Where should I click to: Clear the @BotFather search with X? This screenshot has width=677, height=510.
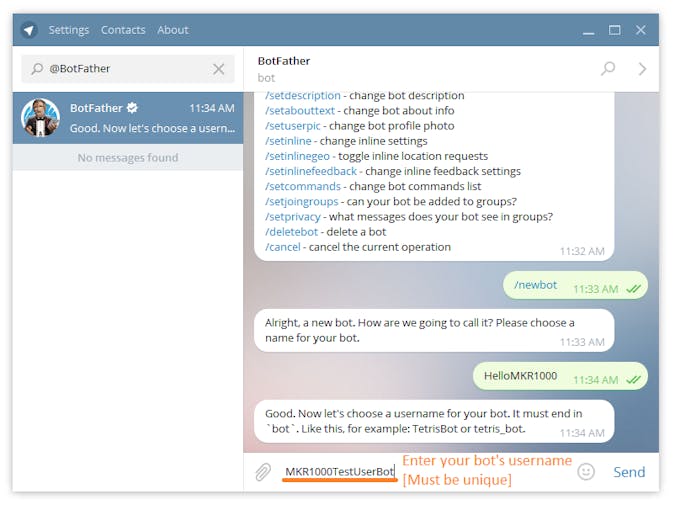point(218,69)
